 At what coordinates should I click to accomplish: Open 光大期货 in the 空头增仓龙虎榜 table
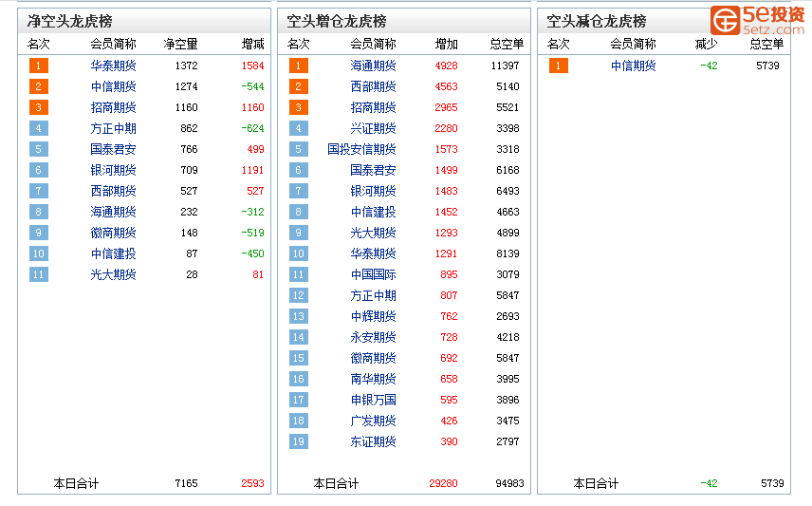373,233
